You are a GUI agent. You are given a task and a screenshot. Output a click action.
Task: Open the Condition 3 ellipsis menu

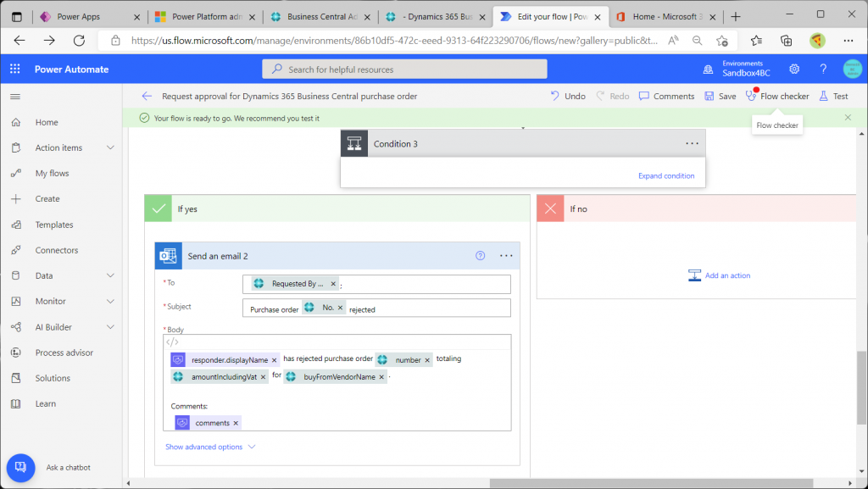click(692, 143)
